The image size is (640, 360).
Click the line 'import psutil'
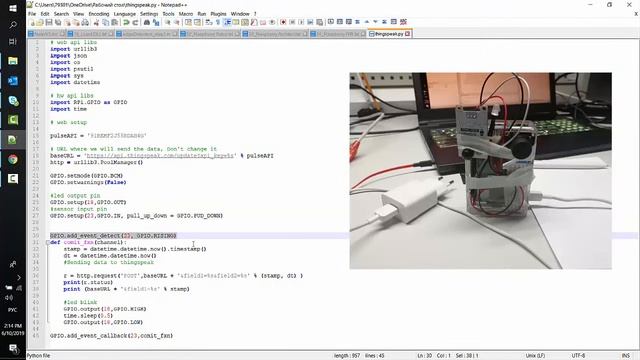coord(72,69)
